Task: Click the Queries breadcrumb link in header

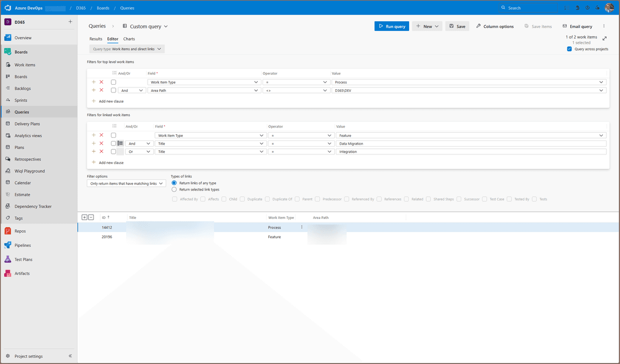Action: tap(127, 8)
